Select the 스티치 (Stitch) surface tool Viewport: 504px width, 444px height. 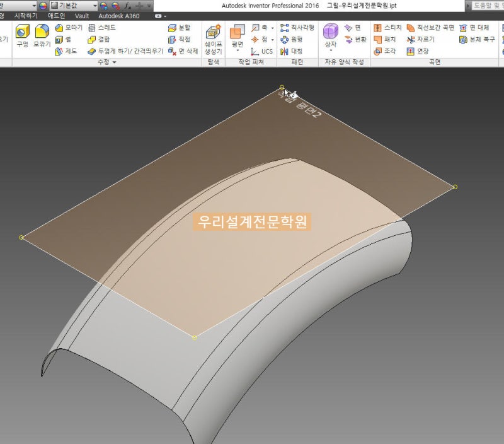pos(388,28)
